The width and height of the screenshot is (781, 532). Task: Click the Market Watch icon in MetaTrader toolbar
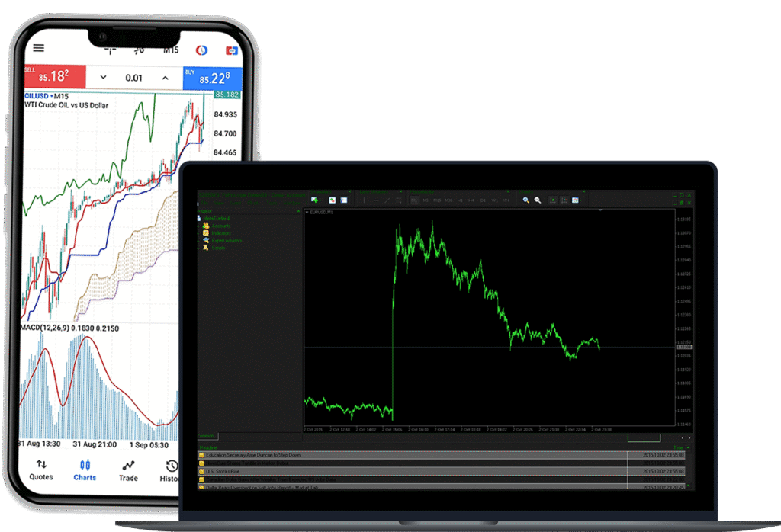333,200
